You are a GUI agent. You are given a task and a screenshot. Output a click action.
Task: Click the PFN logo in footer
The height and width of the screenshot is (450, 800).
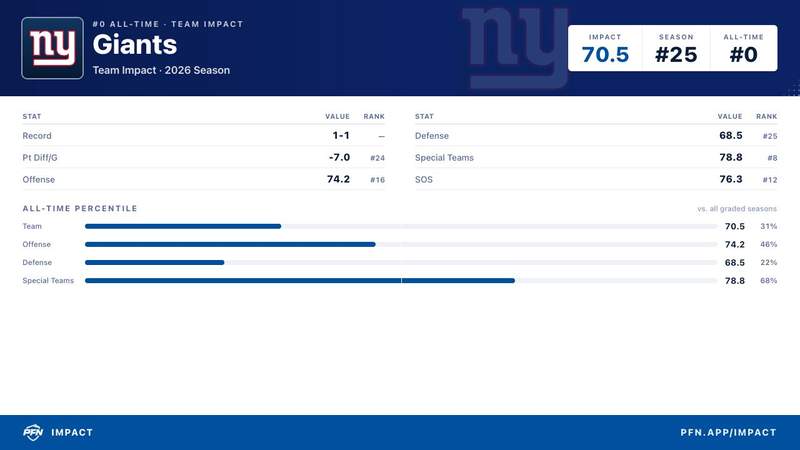click(x=33, y=432)
